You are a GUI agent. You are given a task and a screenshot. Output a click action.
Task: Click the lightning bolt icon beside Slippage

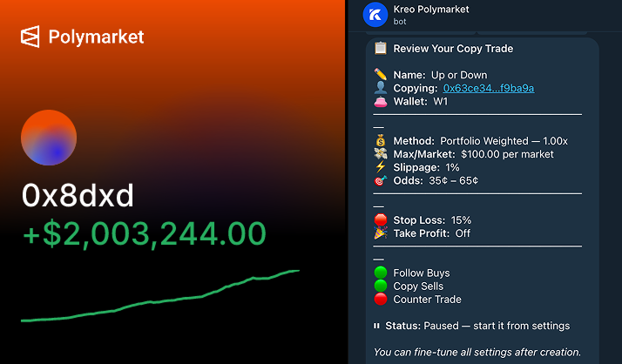coord(381,167)
